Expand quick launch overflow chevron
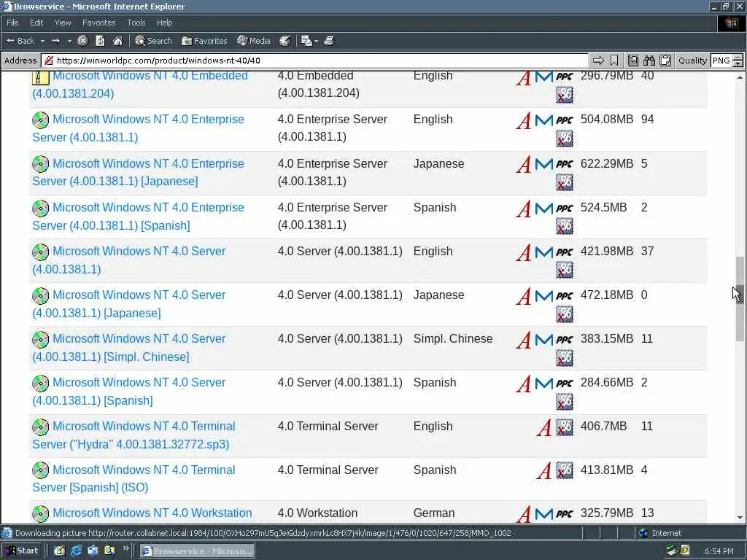The width and height of the screenshot is (747, 560). [x=125, y=548]
